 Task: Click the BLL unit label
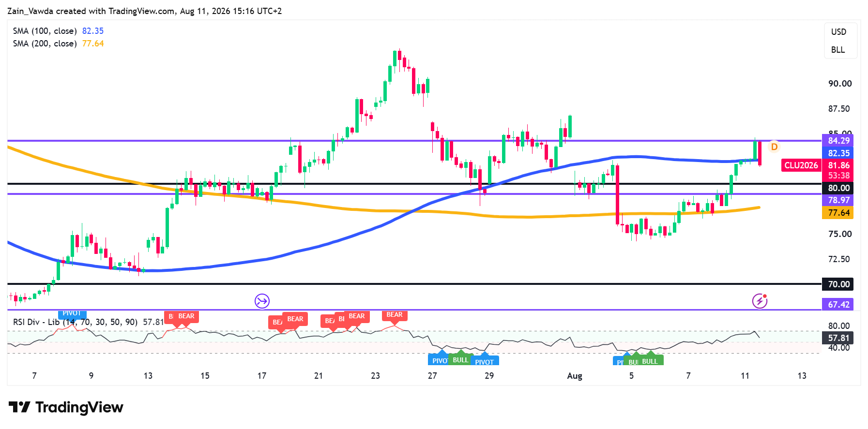coord(838,50)
